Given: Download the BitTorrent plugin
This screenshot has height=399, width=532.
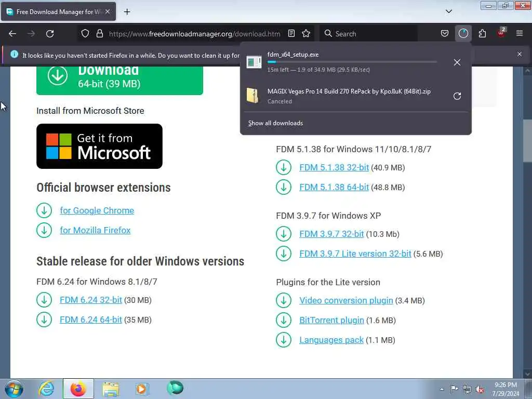Looking at the screenshot, I should pyautogui.click(x=331, y=320).
